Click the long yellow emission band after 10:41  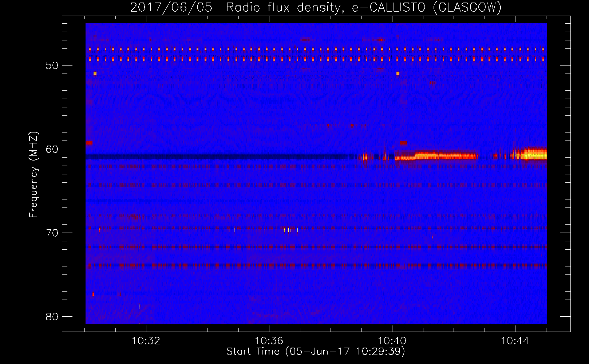[446, 155]
